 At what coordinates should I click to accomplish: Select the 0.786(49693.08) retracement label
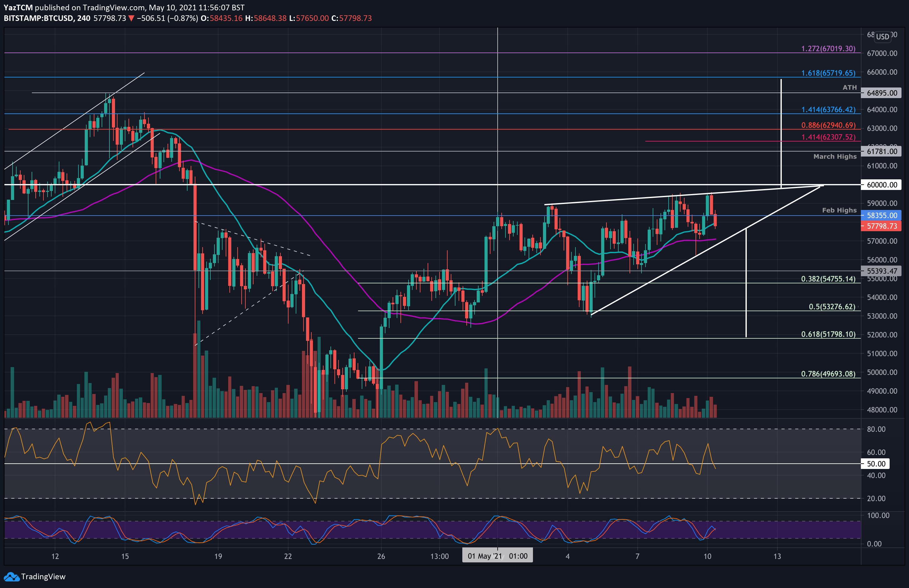[828, 374]
